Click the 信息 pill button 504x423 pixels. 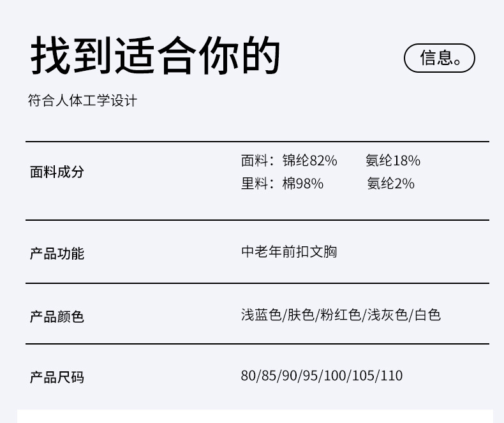tap(440, 58)
